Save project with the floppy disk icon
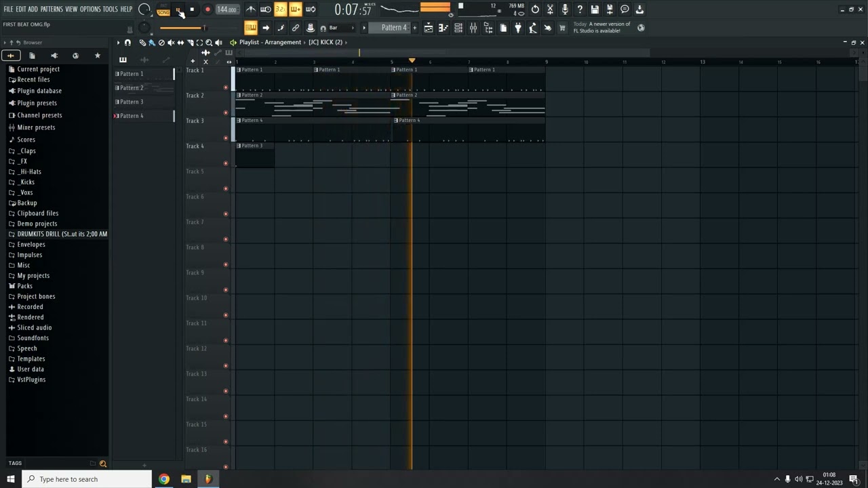Viewport: 868px width, 488px height. pyautogui.click(x=595, y=9)
